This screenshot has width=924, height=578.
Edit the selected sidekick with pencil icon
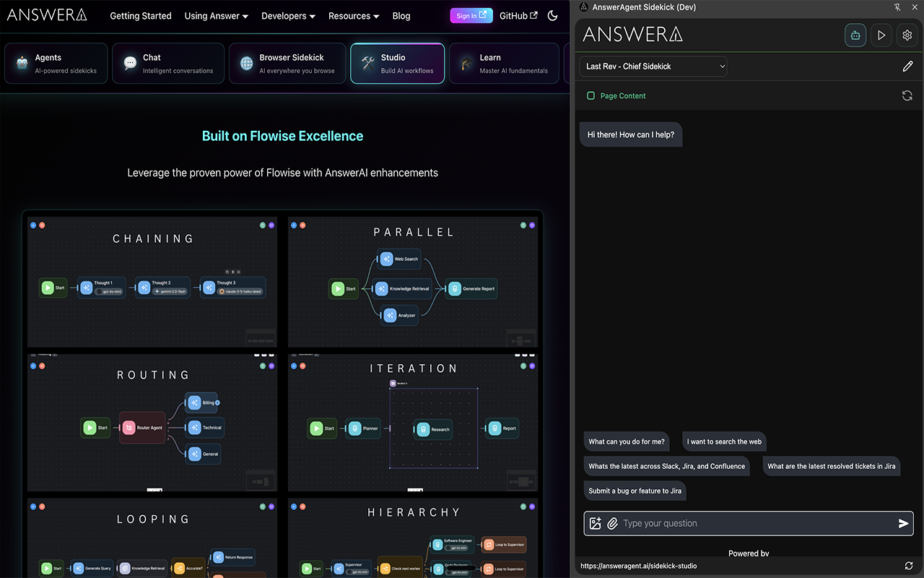907,66
